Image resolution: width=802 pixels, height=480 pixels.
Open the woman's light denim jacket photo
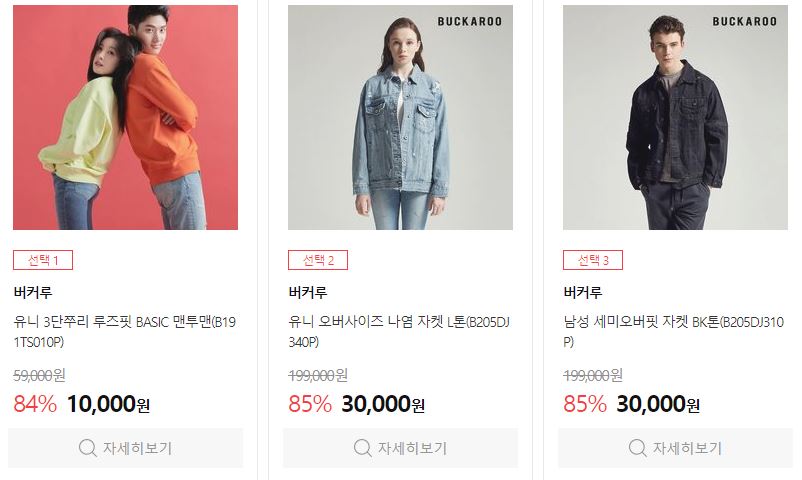pyautogui.click(x=400, y=117)
